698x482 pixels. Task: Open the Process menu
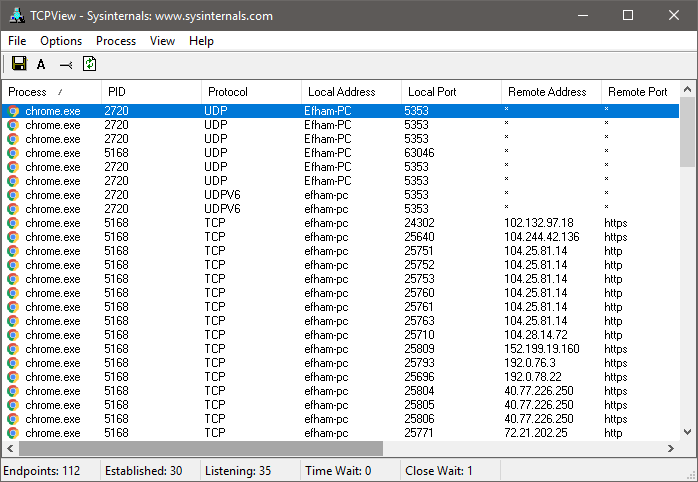pyautogui.click(x=116, y=41)
